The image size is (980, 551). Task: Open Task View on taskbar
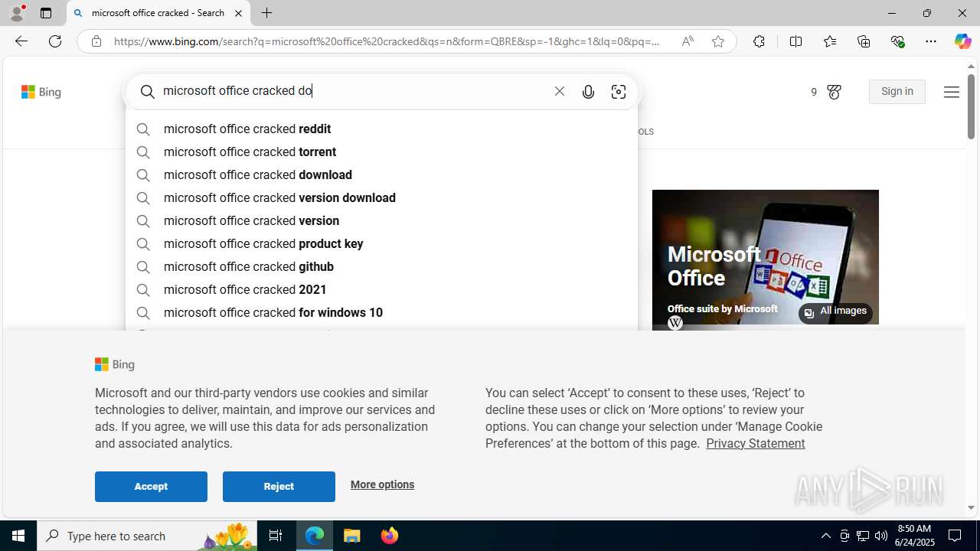coord(276,536)
